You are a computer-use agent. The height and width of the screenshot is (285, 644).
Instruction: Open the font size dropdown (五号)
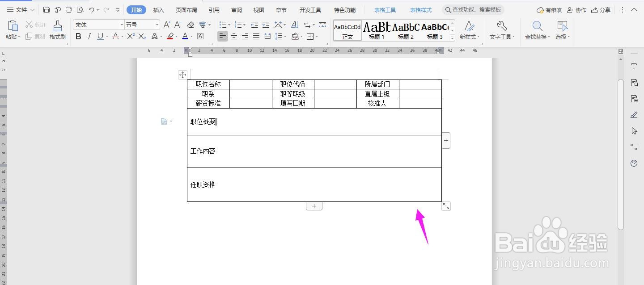click(157, 25)
